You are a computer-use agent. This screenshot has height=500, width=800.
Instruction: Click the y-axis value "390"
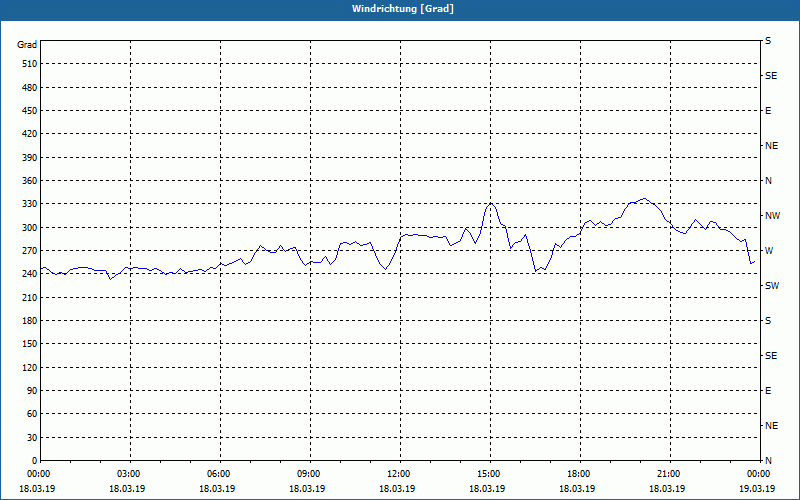coord(30,158)
